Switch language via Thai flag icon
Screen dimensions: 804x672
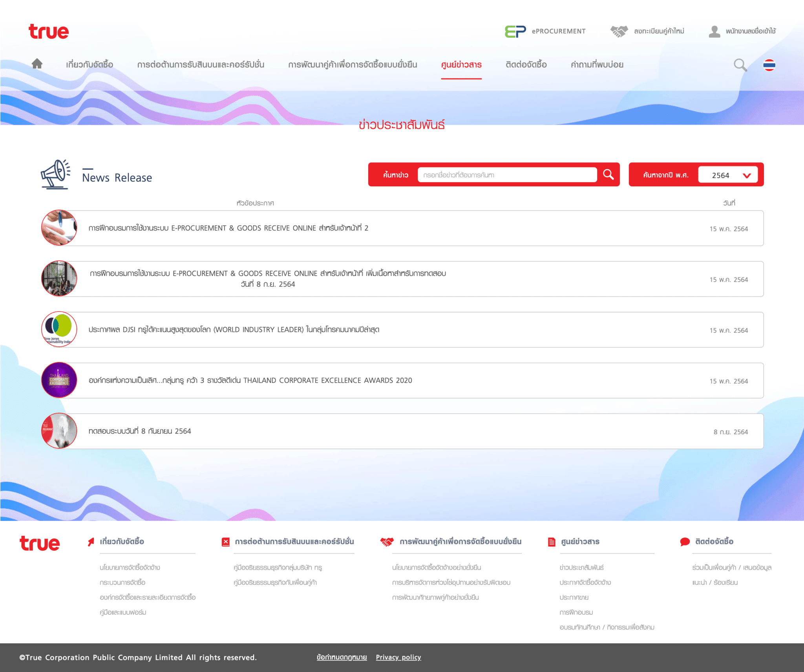[769, 65]
